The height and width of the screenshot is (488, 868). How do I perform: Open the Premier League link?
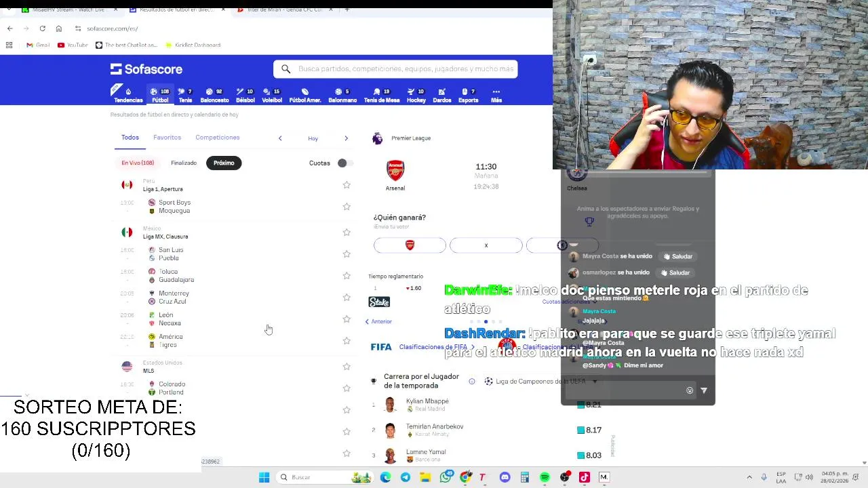(x=411, y=138)
